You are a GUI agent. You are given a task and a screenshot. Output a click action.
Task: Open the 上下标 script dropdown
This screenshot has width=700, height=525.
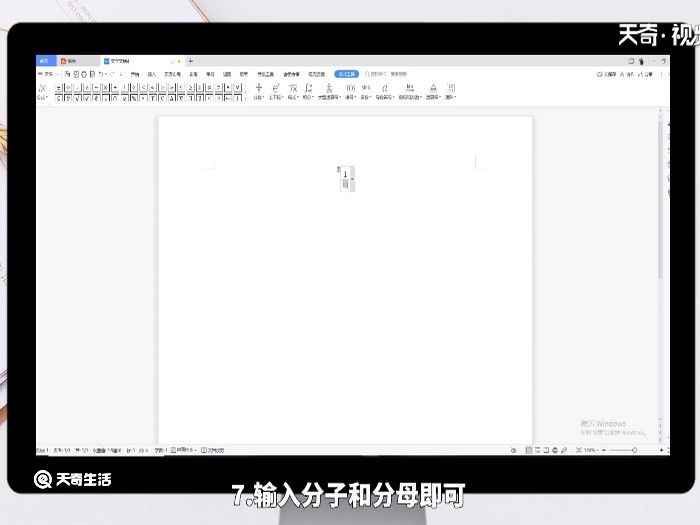275,91
